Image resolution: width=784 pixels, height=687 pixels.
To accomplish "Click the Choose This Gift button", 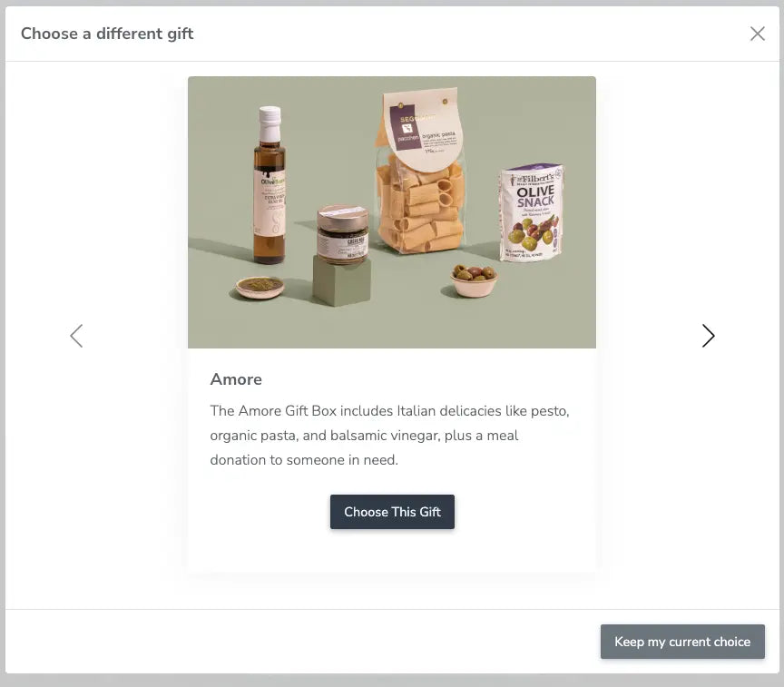I will coord(392,512).
